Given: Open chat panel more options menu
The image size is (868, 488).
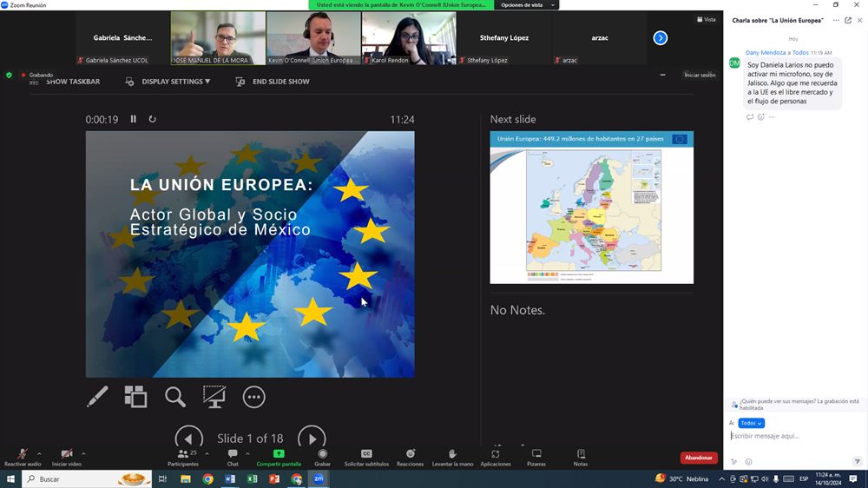Looking at the screenshot, I should click(836, 20).
